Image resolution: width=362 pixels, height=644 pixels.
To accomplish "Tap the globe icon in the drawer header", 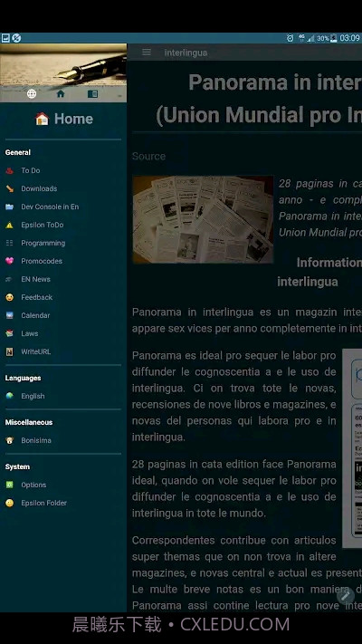I will 32,93.
